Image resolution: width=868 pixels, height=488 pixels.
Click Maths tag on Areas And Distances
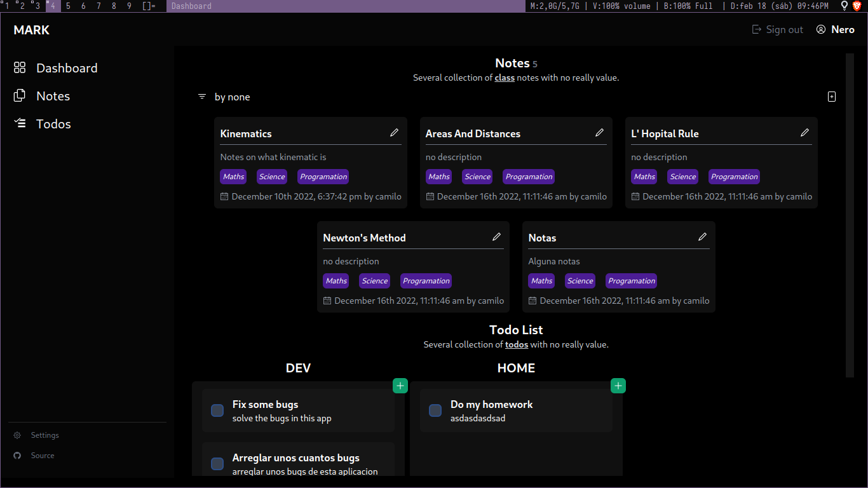coord(438,177)
